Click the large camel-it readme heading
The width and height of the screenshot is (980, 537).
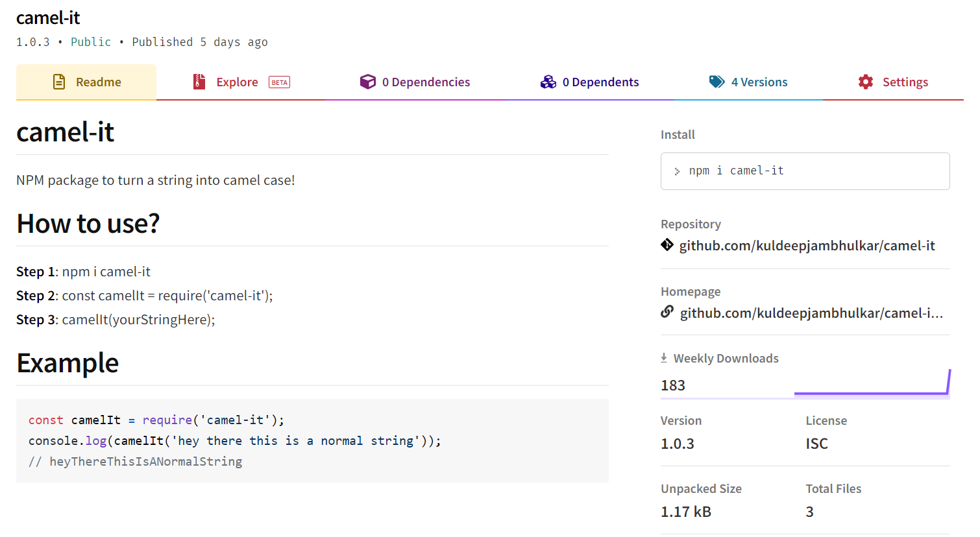pyautogui.click(x=65, y=132)
